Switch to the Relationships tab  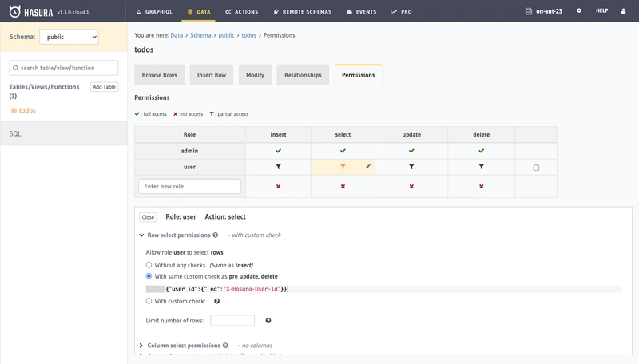pos(303,75)
